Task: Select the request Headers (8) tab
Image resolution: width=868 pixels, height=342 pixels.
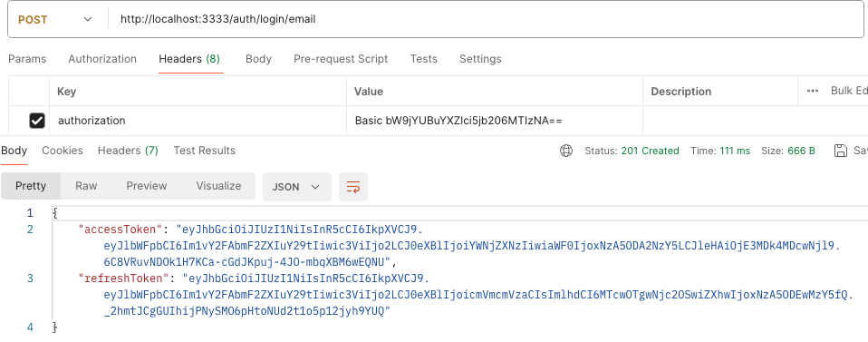Action: [x=189, y=59]
